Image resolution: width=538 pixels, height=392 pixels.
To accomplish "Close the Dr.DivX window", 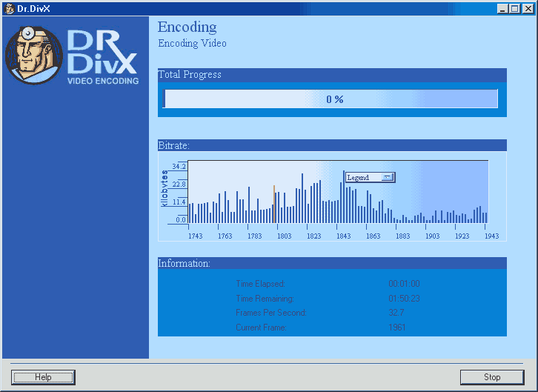I will [x=528, y=8].
